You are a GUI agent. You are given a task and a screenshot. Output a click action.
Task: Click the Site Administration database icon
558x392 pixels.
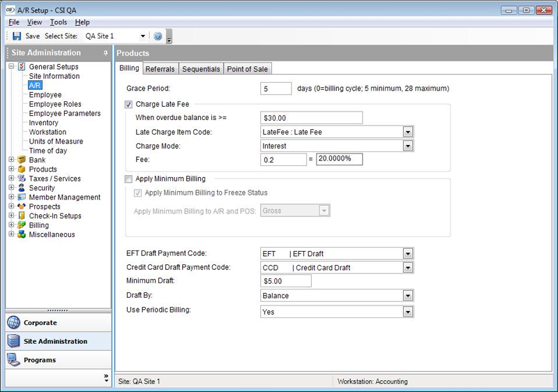14,341
